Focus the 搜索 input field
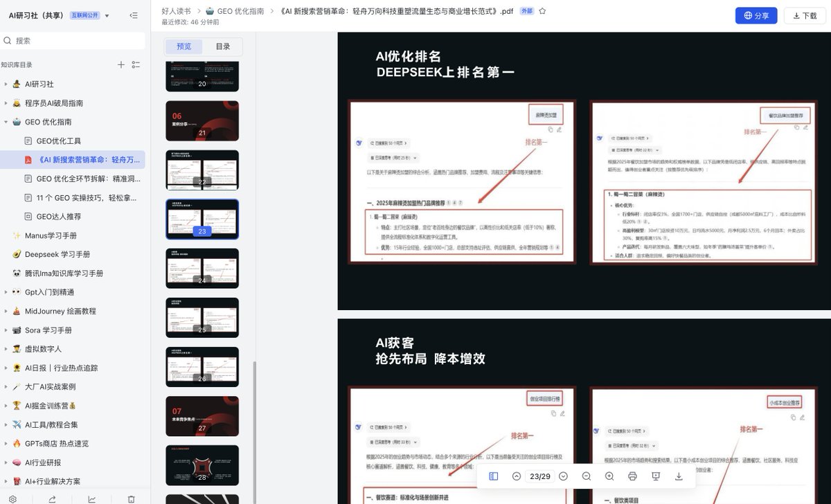 pos(73,41)
